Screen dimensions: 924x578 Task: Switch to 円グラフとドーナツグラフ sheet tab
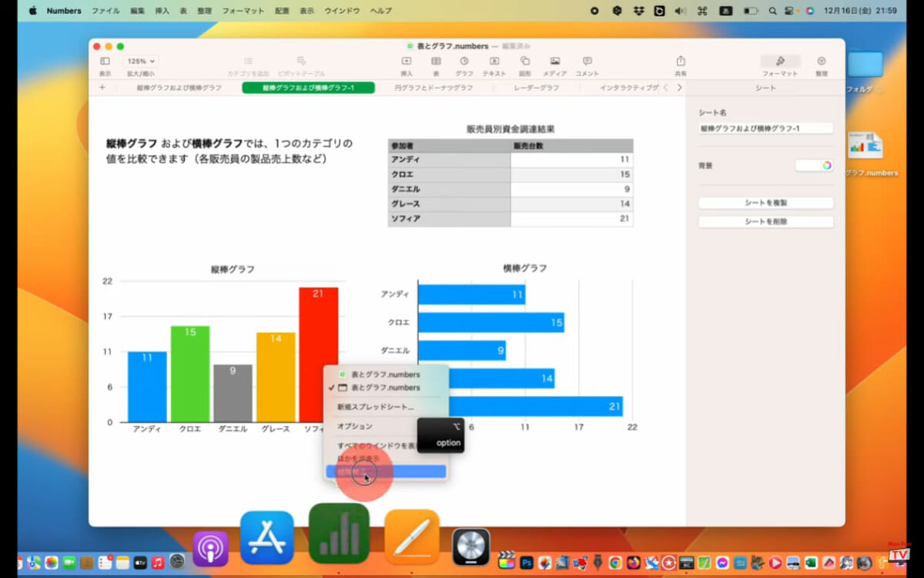click(434, 88)
